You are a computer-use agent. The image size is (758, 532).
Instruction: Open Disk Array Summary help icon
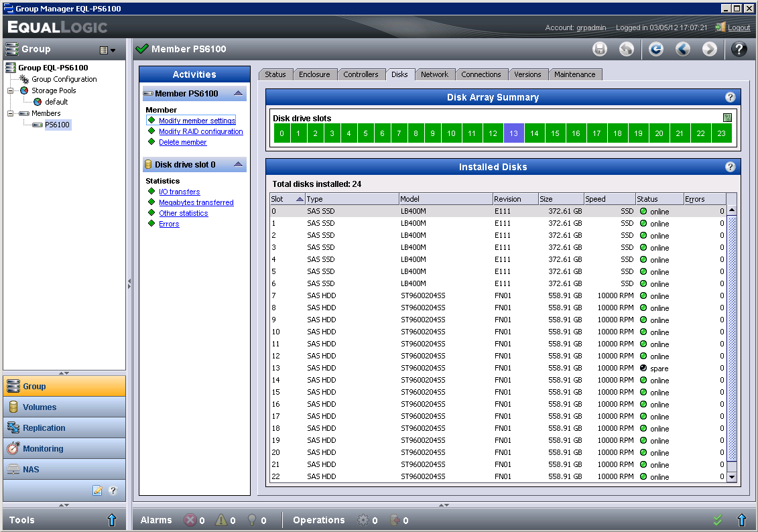click(x=730, y=97)
